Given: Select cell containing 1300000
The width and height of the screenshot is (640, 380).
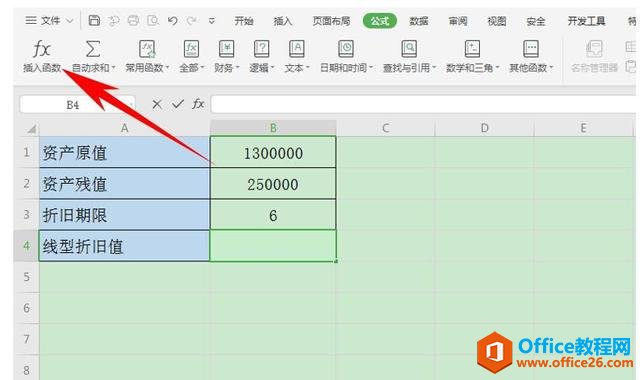Looking at the screenshot, I should 273,152.
